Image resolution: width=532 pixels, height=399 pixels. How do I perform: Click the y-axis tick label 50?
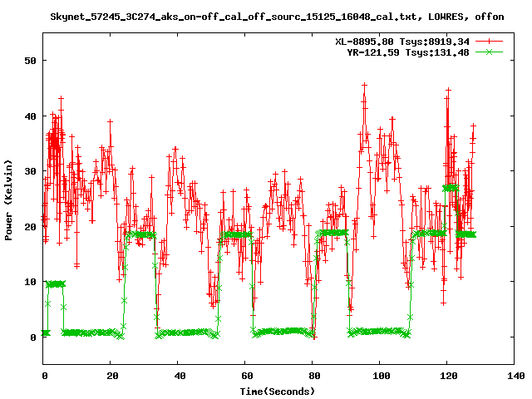(30, 61)
